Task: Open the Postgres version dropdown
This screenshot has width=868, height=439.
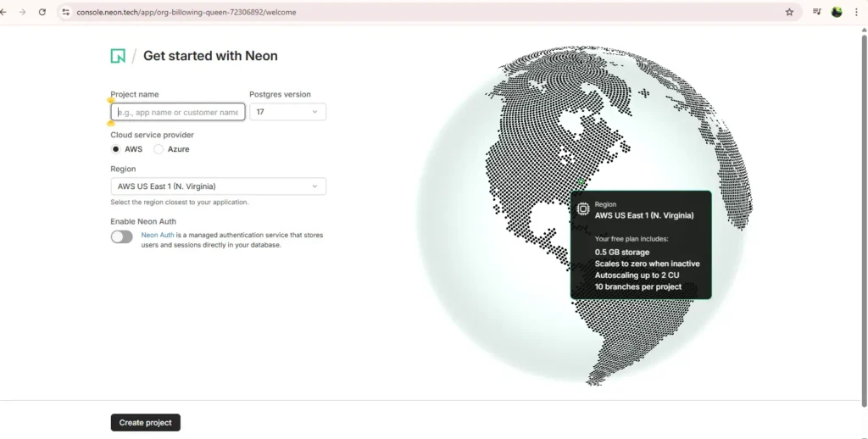Action: tap(287, 112)
